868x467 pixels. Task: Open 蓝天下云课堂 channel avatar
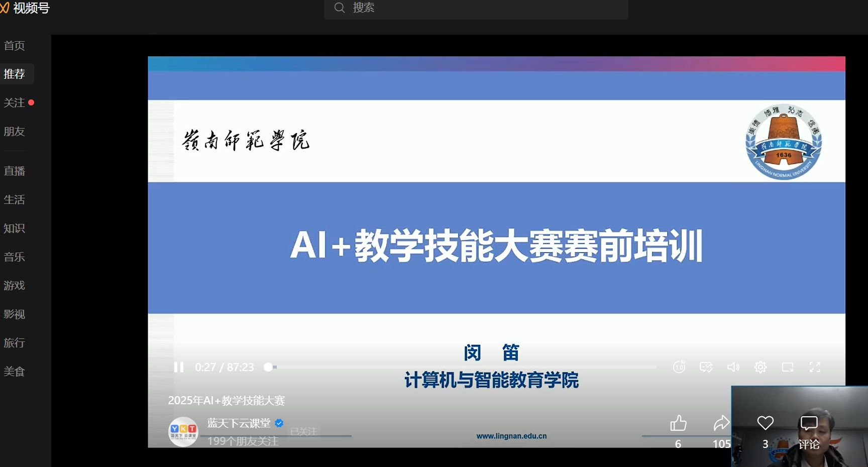pos(183,431)
